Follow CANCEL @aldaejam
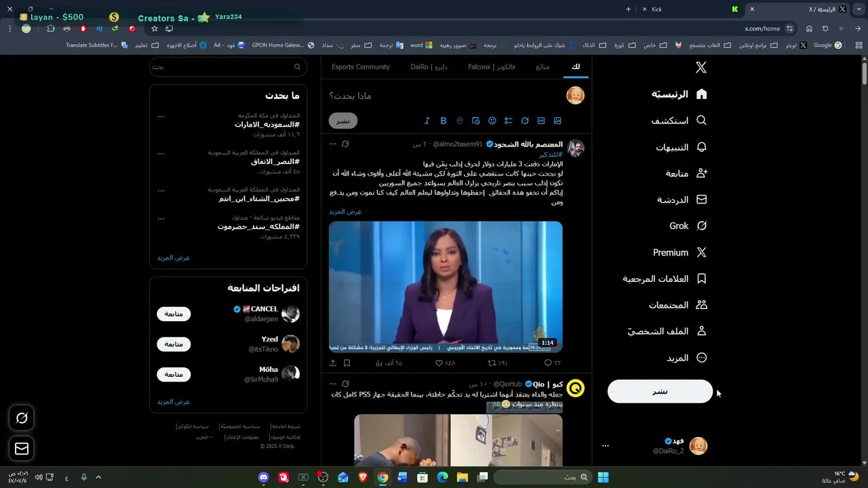The image size is (868, 488). point(174,314)
